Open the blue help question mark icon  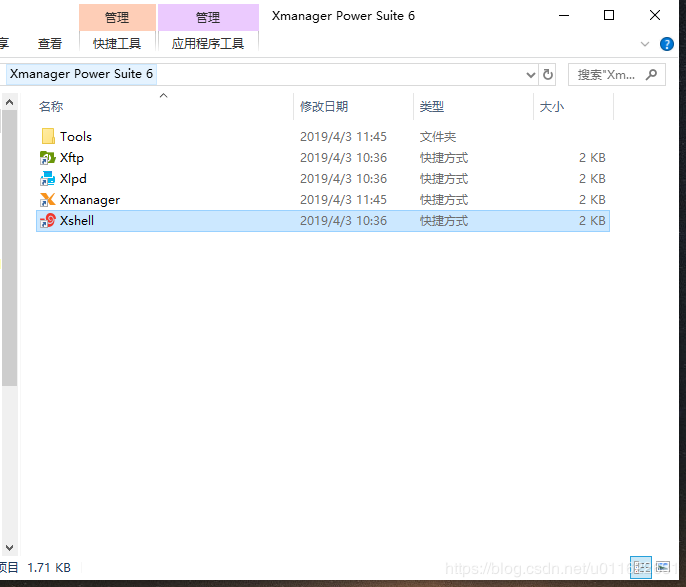(x=667, y=44)
